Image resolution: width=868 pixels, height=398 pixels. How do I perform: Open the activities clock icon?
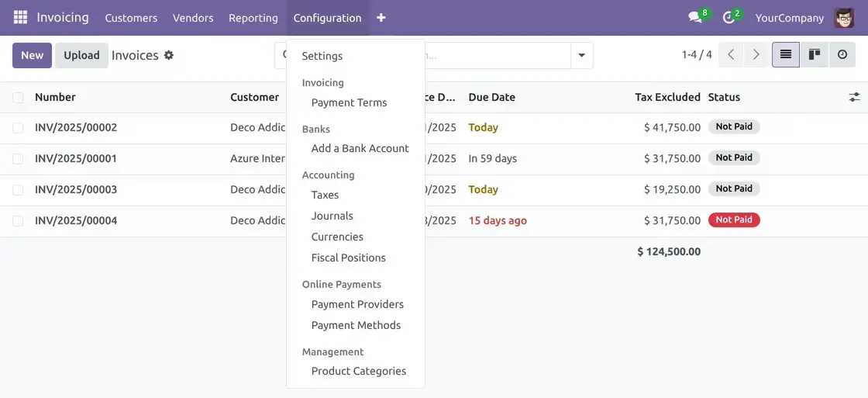coord(728,18)
